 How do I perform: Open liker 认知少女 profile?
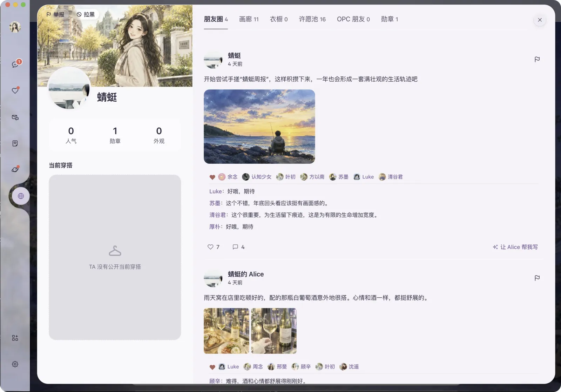point(257,177)
